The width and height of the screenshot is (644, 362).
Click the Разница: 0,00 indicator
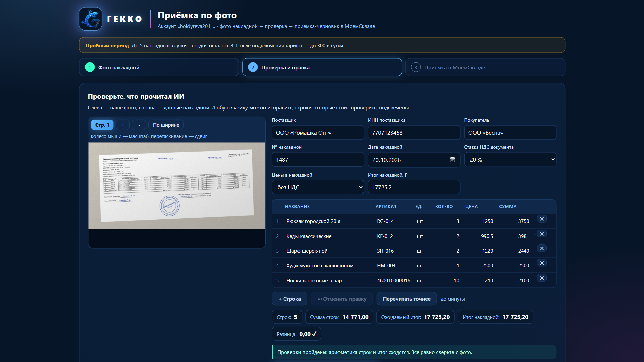pyautogui.click(x=296, y=334)
